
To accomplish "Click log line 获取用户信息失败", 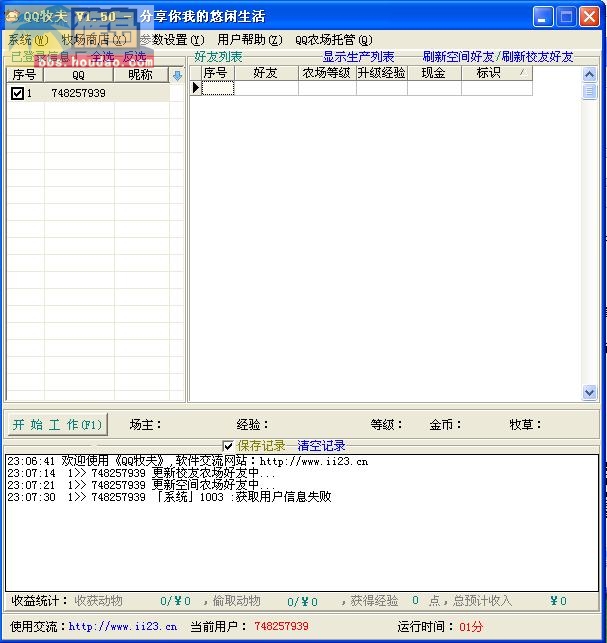I will point(169,497).
